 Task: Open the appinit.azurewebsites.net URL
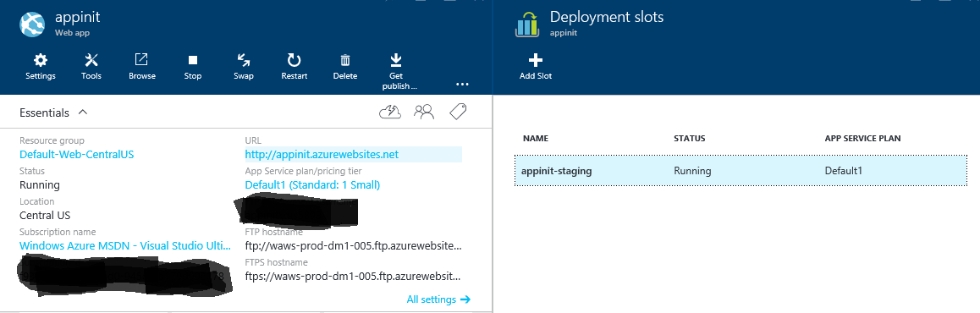pos(322,154)
